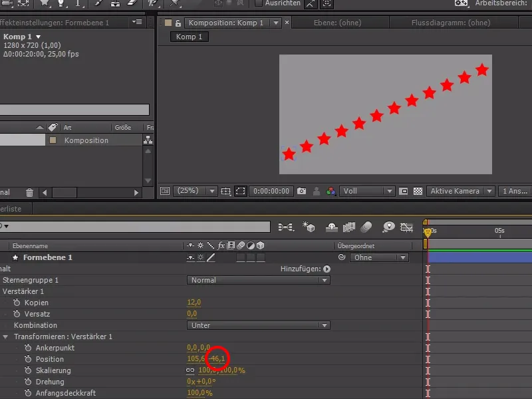
Task: Toggle shy switch on Formebene 1
Action: click(x=191, y=257)
